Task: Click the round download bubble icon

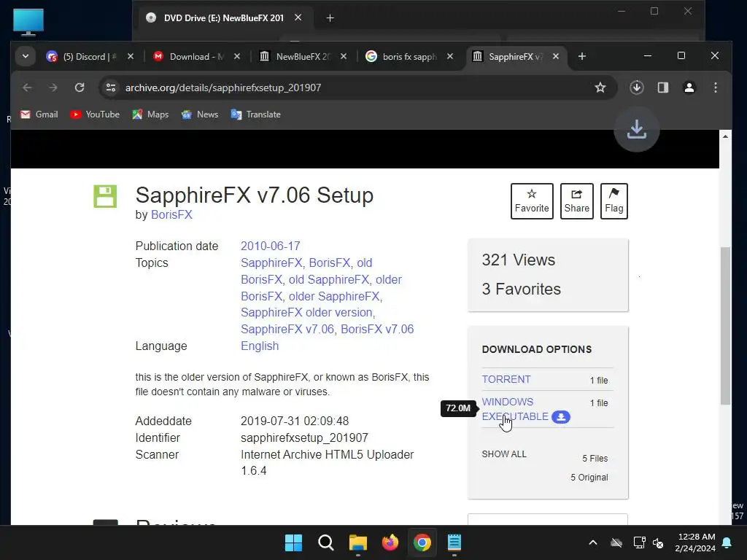Action: tap(636, 129)
